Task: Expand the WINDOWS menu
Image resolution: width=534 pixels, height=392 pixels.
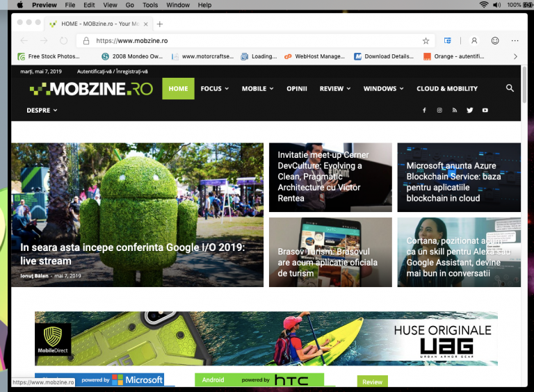Action: click(384, 89)
